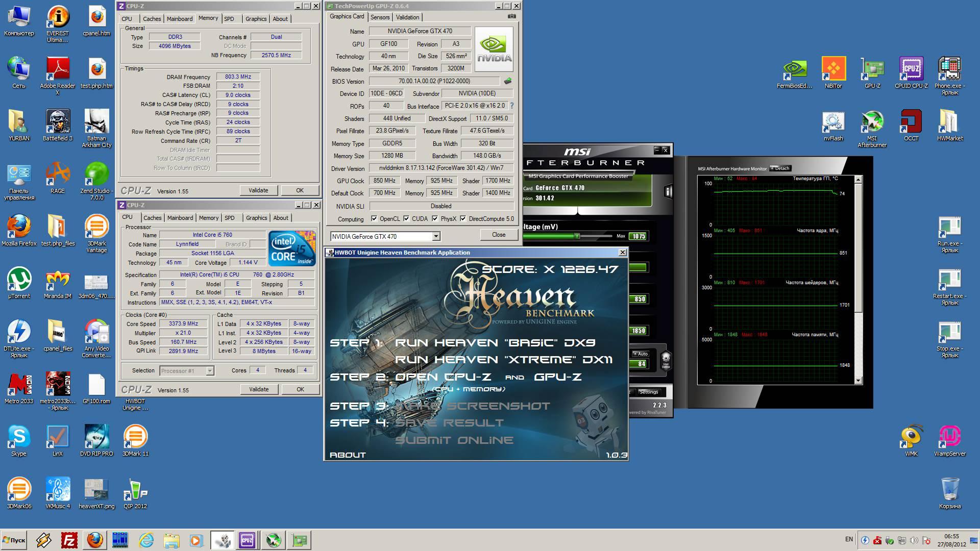Open the LinX desktop icon

point(58,441)
